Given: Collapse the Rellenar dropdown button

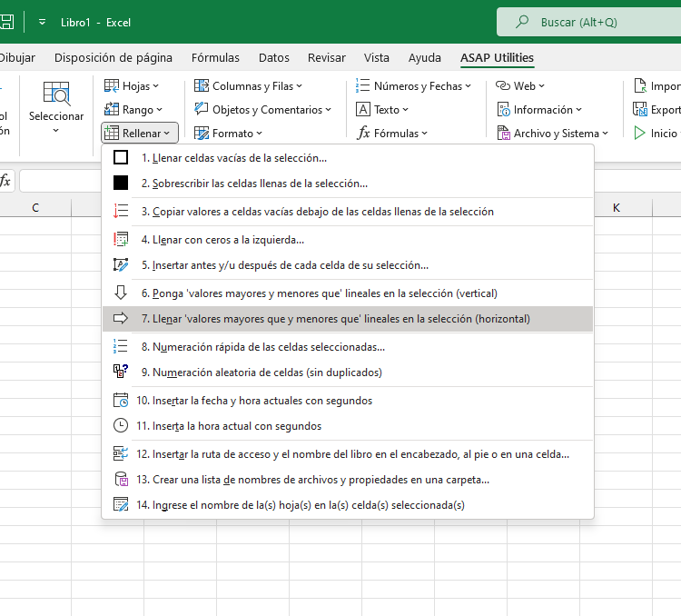Looking at the screenshot, I should [140, 133].
